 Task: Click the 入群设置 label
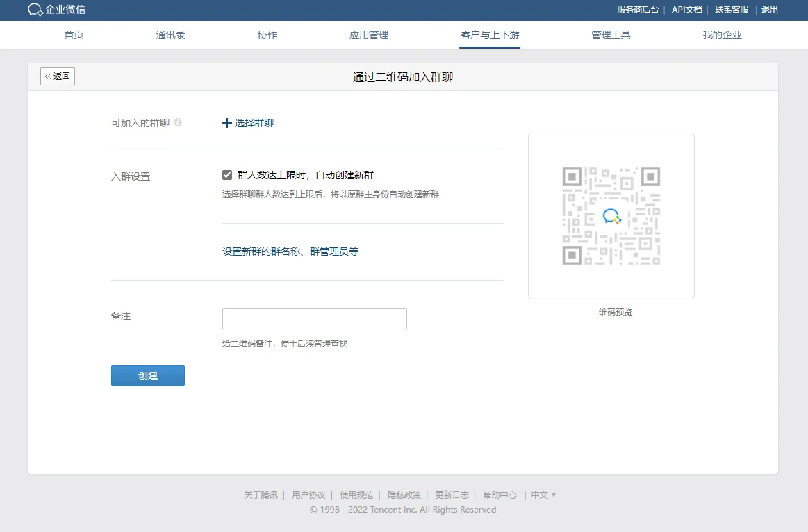pos(131,176)
